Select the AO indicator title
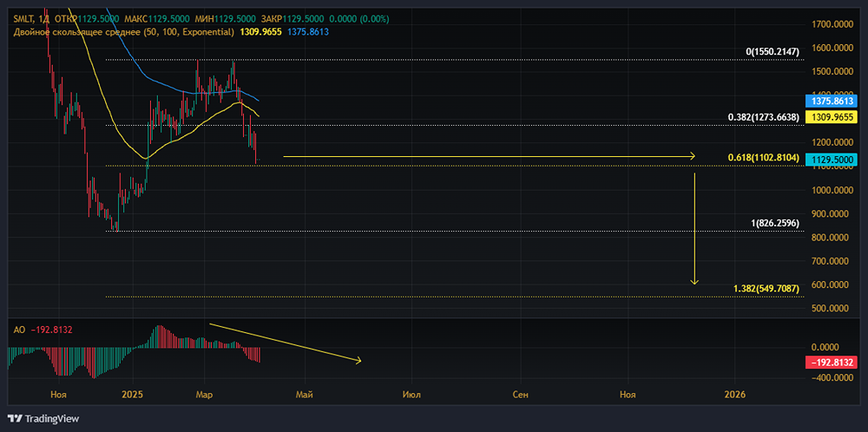Screen dimensions: 868x432 pyautogui.click(x=19, y=330)
